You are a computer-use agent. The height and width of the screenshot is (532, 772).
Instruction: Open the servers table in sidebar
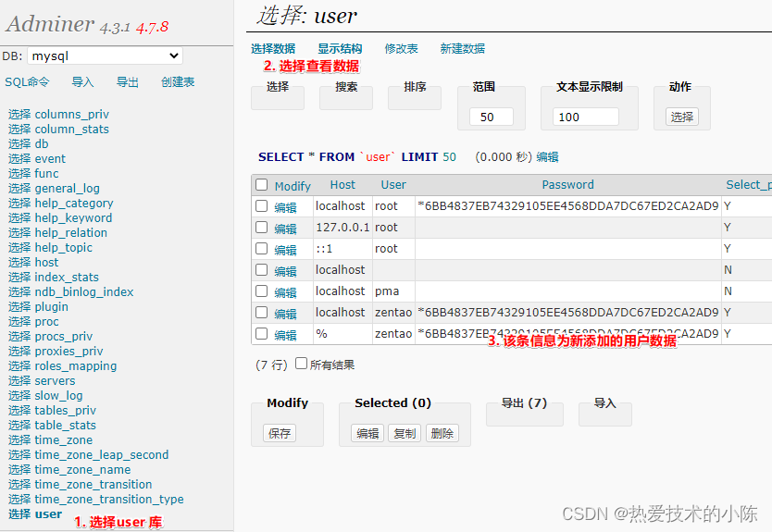(x=56, y=381)
